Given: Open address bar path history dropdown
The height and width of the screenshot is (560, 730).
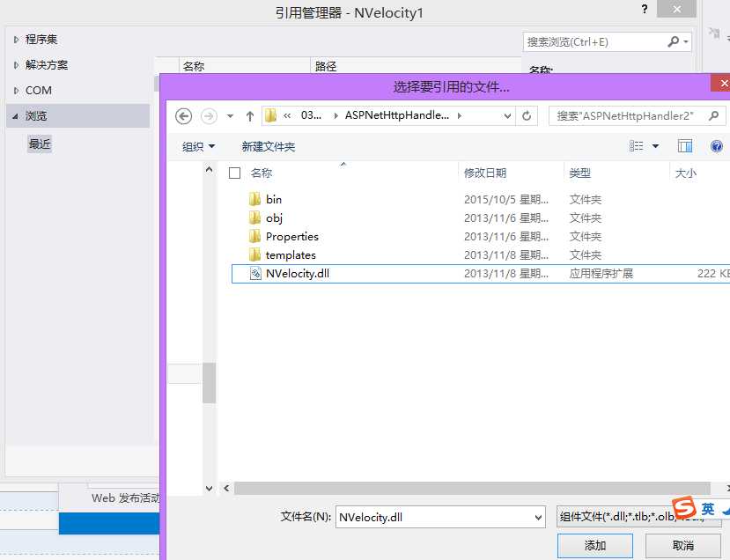Looking at the screenshot, I should pyautogui.click(x=507, y=116).
